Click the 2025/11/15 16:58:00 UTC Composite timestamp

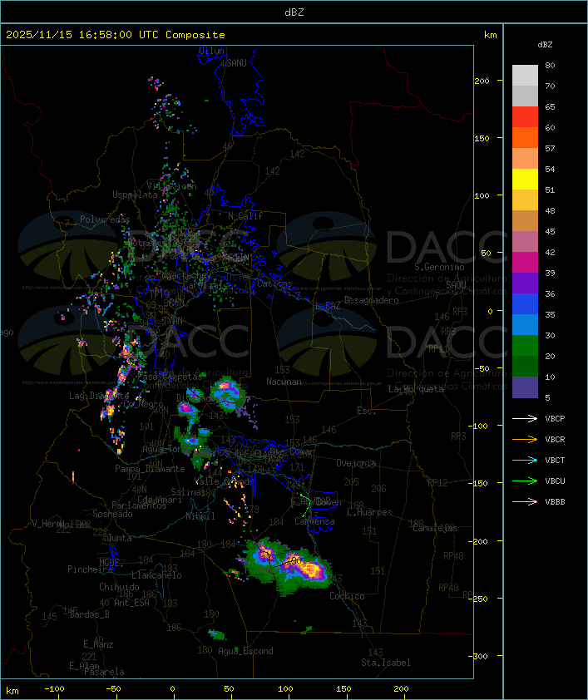(x=116, y=34)
